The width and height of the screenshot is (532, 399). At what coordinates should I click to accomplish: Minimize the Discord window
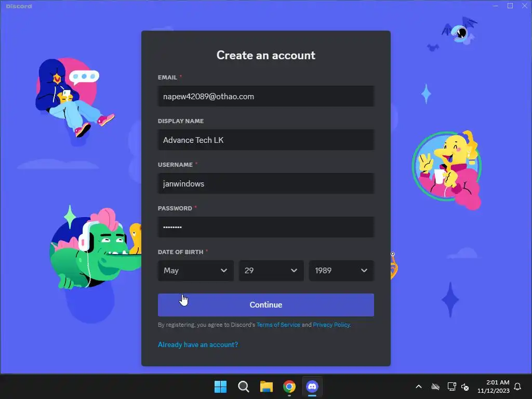click(x=495, y=6)
